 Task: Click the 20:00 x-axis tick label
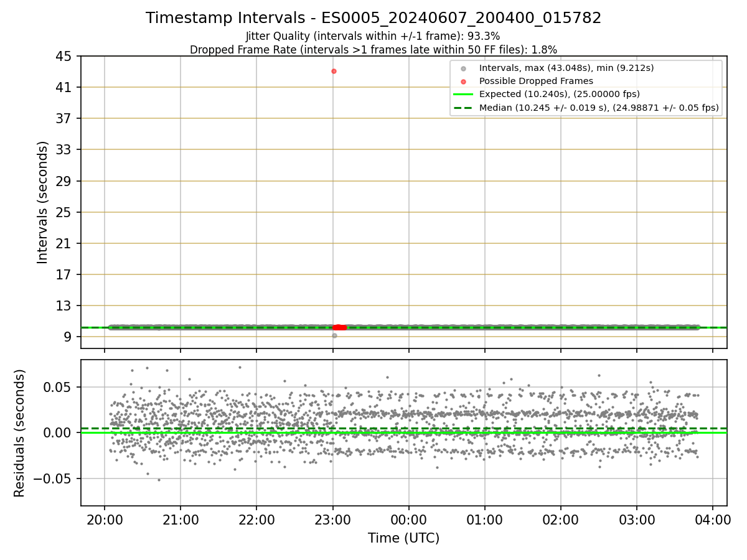click(105, 519)
